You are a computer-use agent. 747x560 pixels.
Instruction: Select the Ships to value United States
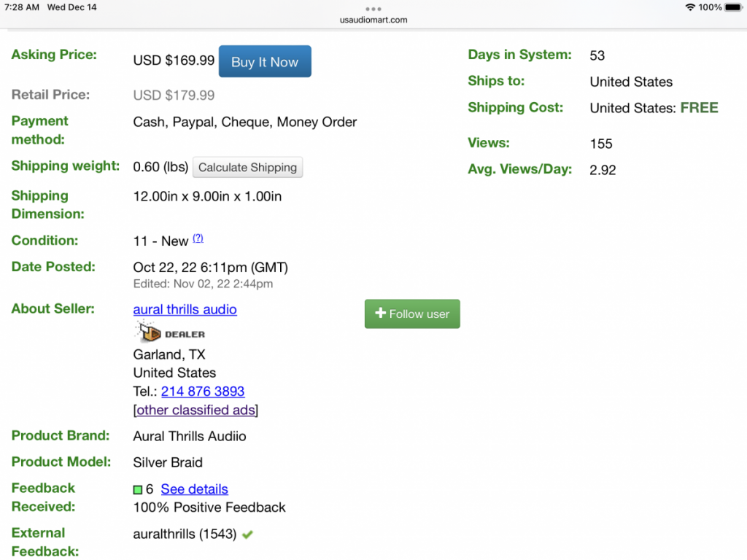pos(631,82)
